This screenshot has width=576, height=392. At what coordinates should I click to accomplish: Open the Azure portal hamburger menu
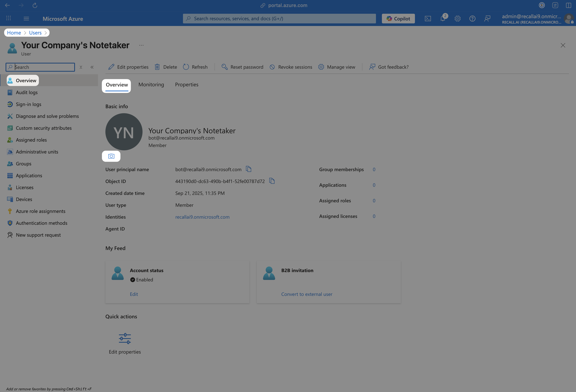pyautogui.click(x=26, y=19)
